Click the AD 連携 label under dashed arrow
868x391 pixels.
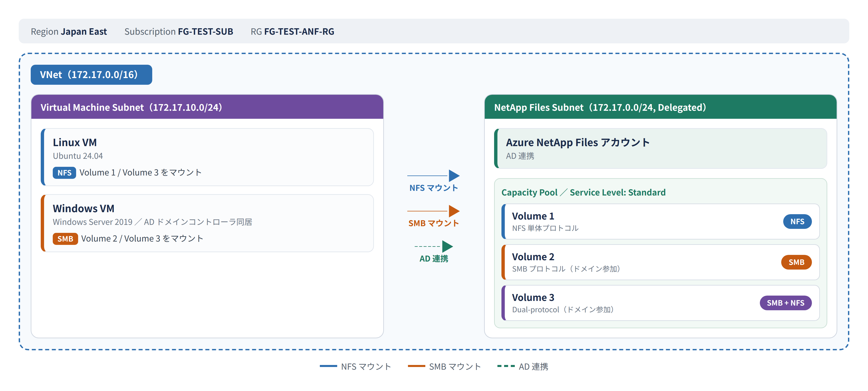[x=434, y=259]
